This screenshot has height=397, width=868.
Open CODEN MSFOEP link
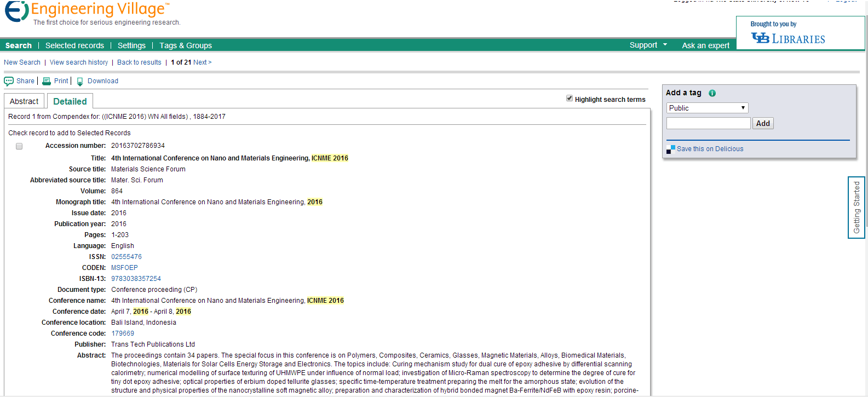click(x=124, y=268)
